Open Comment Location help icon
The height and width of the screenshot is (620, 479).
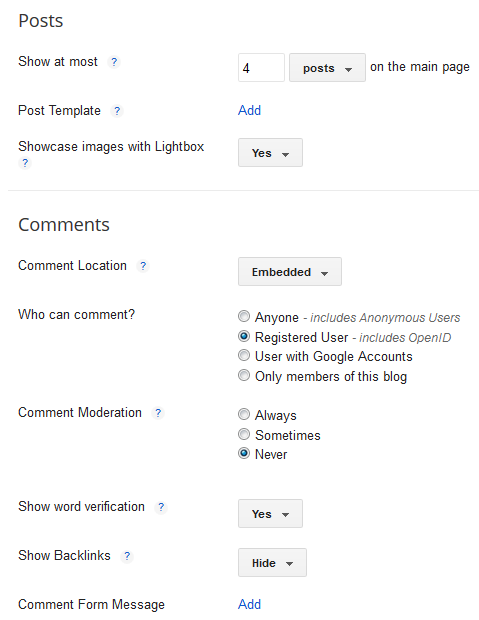143,266
